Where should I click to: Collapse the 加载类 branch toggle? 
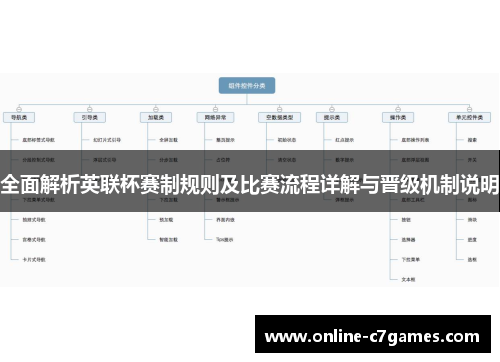tap(156, 109)
